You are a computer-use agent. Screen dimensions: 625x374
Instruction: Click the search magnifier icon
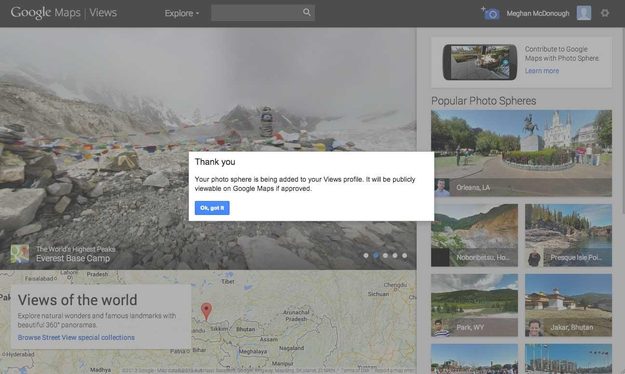(x=306, y=12)
